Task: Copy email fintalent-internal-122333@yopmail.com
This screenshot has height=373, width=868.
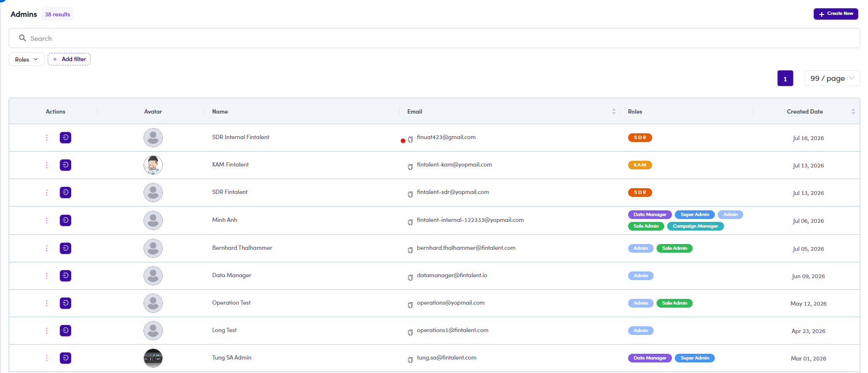Action: tap(410, 222)
